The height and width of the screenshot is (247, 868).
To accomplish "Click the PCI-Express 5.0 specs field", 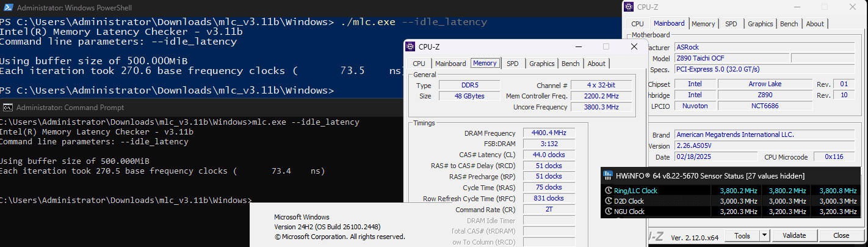I will pos(765,69).
